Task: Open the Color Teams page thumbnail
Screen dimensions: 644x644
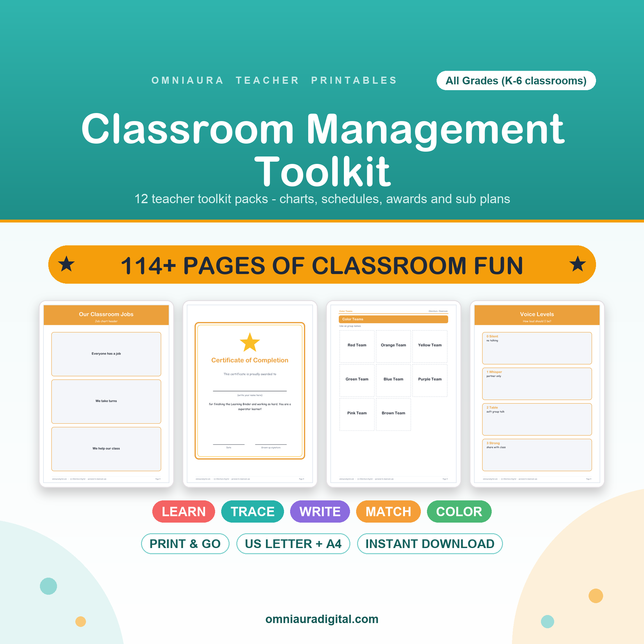Action: pyautogui.click(x=393, y=394)
